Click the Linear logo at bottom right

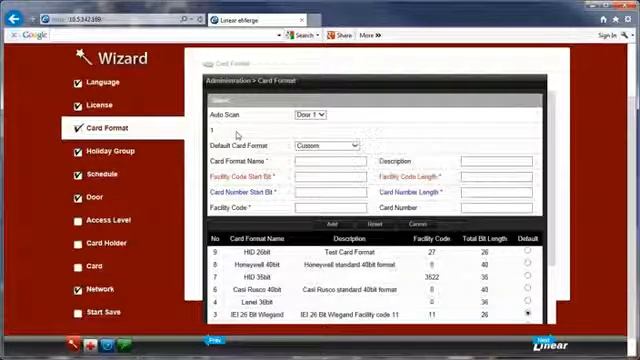click(x=550, y=346)
